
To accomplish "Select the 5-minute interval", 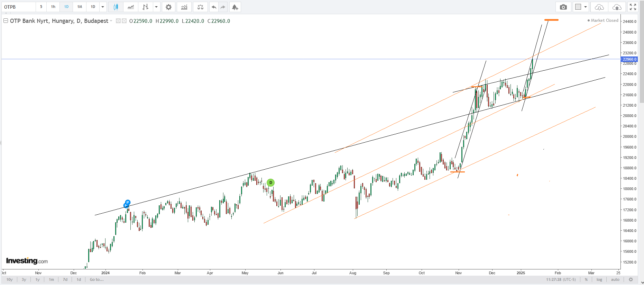I will click(41, 7).
